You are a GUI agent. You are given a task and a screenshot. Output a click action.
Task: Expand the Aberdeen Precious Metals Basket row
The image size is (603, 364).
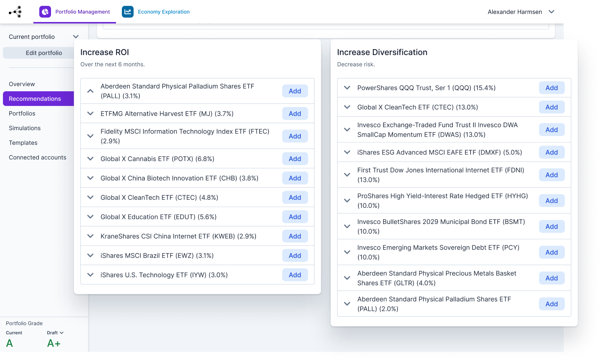[347, 278]
